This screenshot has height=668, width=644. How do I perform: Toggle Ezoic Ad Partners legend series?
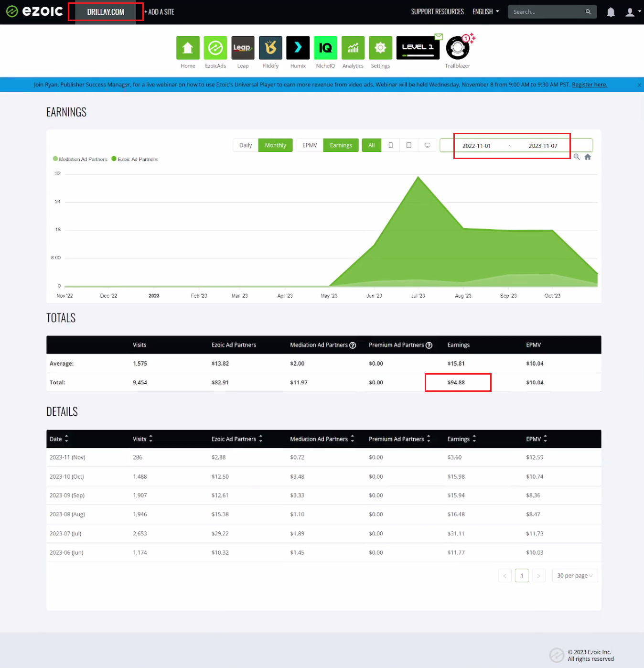point(135,159)
